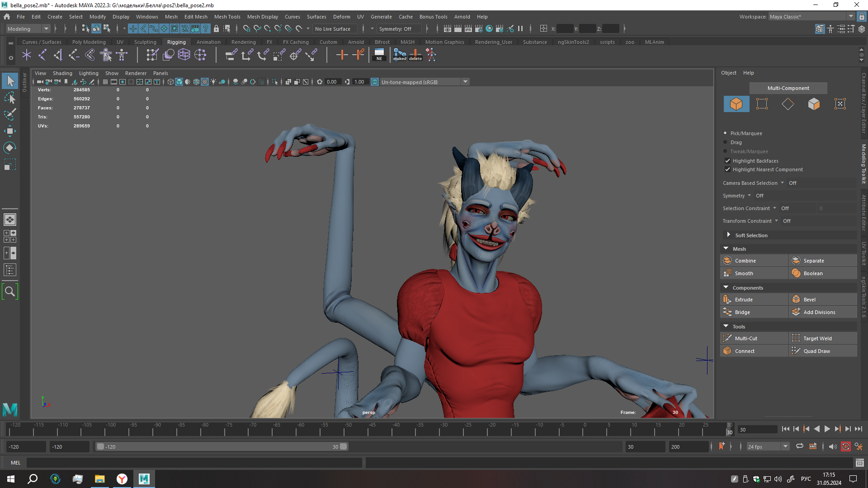Viewport: 868px width, 488px height.
Task: Select face selection cube icon
Action: click(x=814, y=104)
